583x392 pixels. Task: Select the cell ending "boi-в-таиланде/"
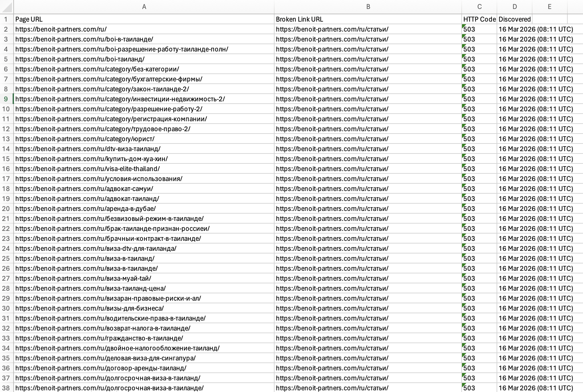(144, 39)
